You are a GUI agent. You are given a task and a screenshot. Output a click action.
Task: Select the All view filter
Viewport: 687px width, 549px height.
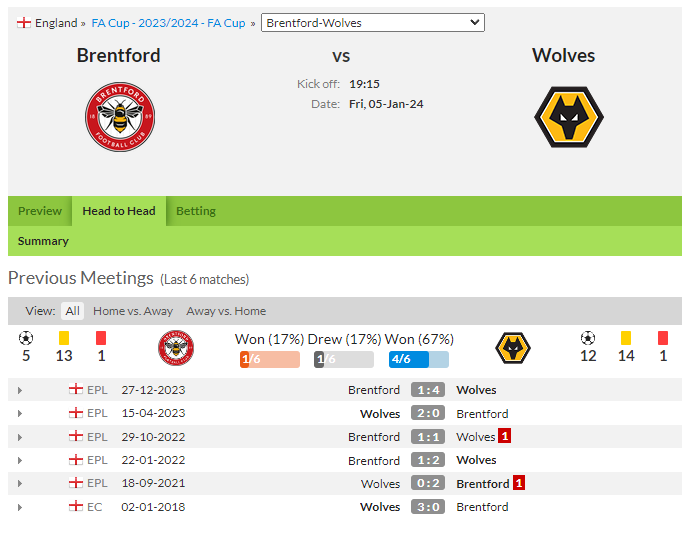[72, 311]
